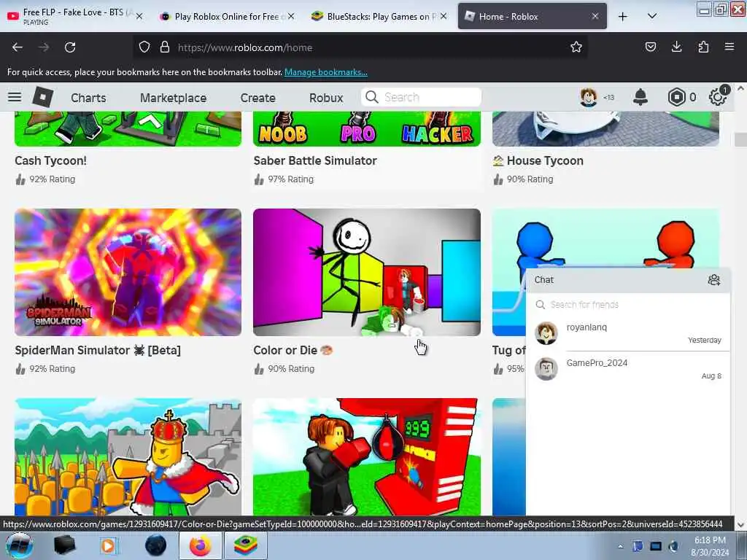Open the notifications bell
This screenshot has width=747, height=560.
point(640,97)
